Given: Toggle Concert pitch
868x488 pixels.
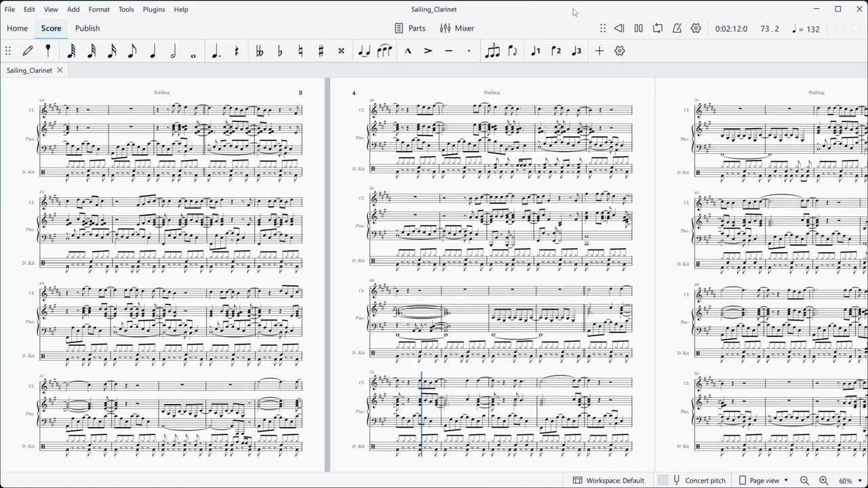Looking at the screenshot, I should click(x=698, y=481).
